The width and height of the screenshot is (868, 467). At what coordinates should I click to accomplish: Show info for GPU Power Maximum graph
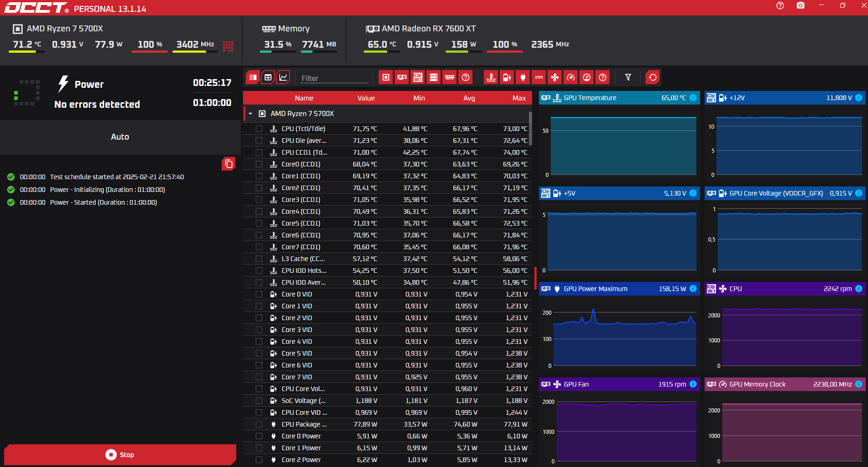[x=693, y=289]
